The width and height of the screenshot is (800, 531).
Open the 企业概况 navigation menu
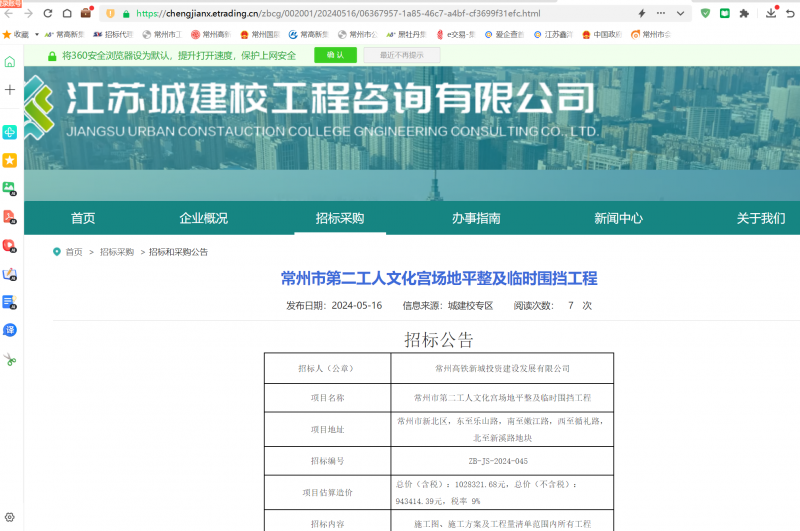pos(203,219)
